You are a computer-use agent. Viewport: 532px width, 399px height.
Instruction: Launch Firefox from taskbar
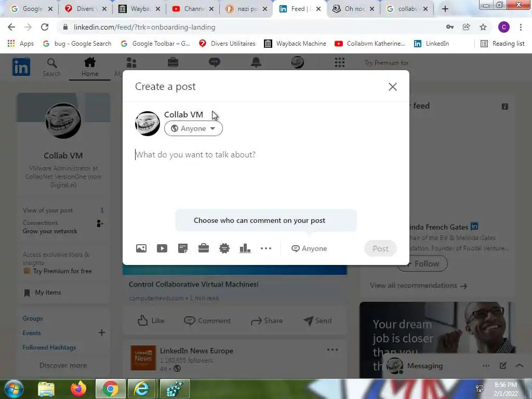click(x=78, y=389)
